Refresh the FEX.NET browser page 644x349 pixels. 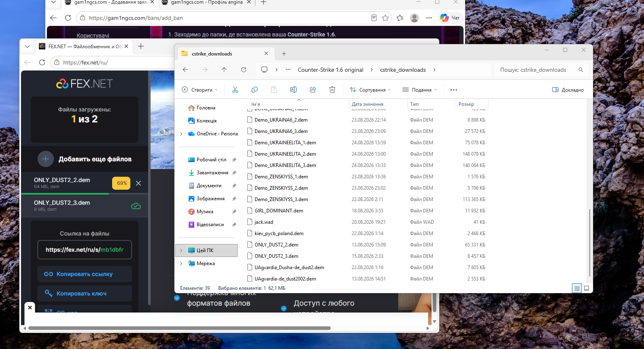pos(42,62)
